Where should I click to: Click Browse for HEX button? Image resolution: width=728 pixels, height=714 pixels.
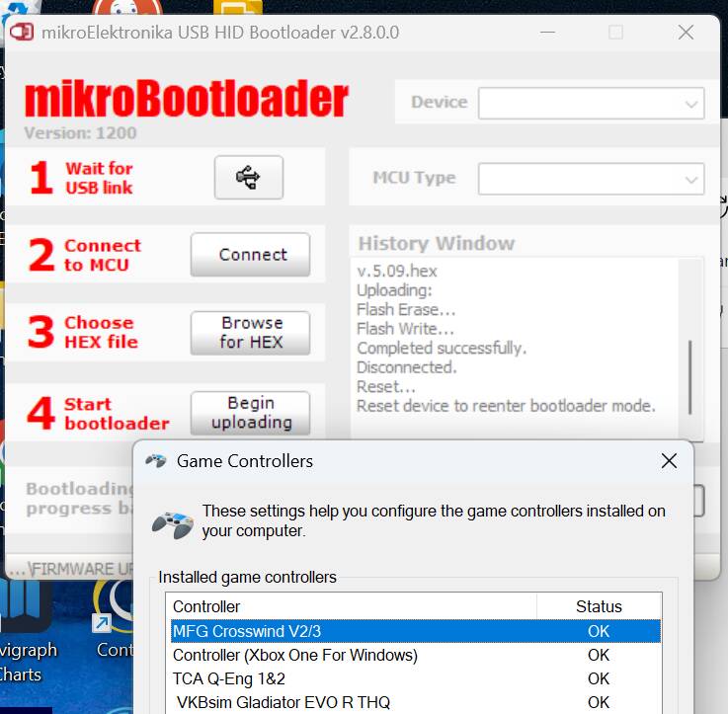click(x=250, y=333)
